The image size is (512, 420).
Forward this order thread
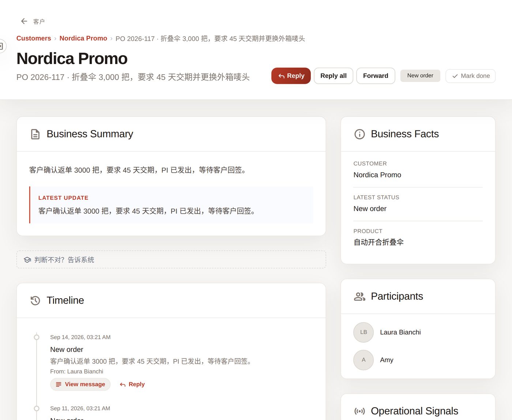point(376,76)
